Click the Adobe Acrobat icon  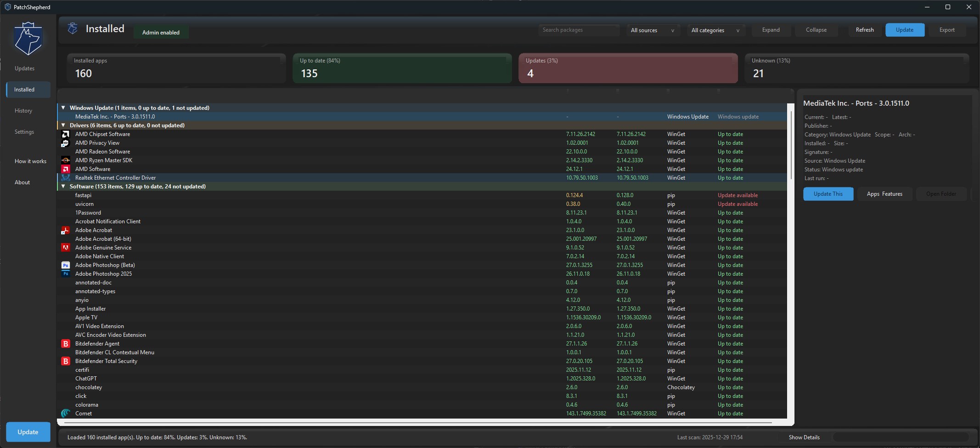coord(66,230)
